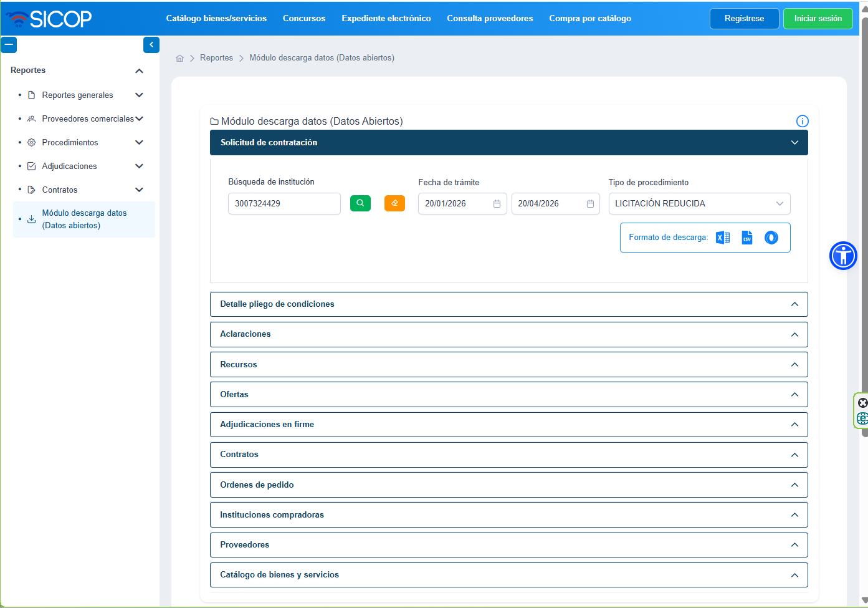
Task: Click the home icon in the breadcrumb
Action: [x=179, y=57]
